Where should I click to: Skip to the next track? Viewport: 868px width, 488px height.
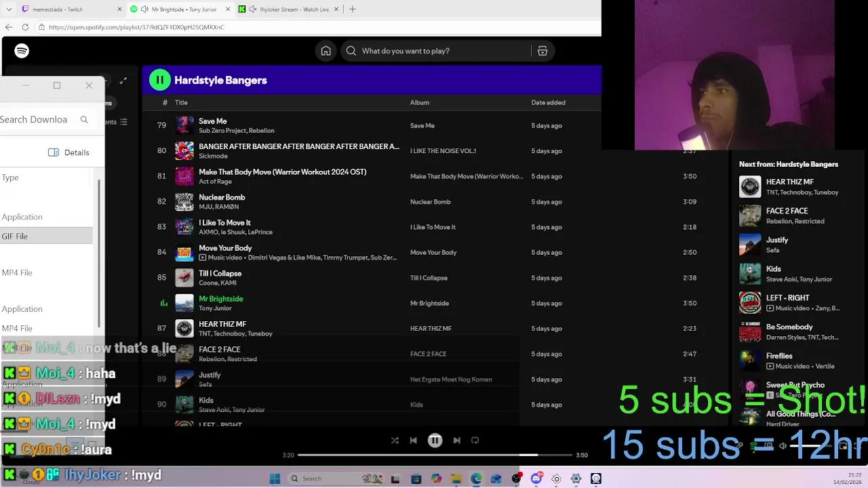pos(456,441)
